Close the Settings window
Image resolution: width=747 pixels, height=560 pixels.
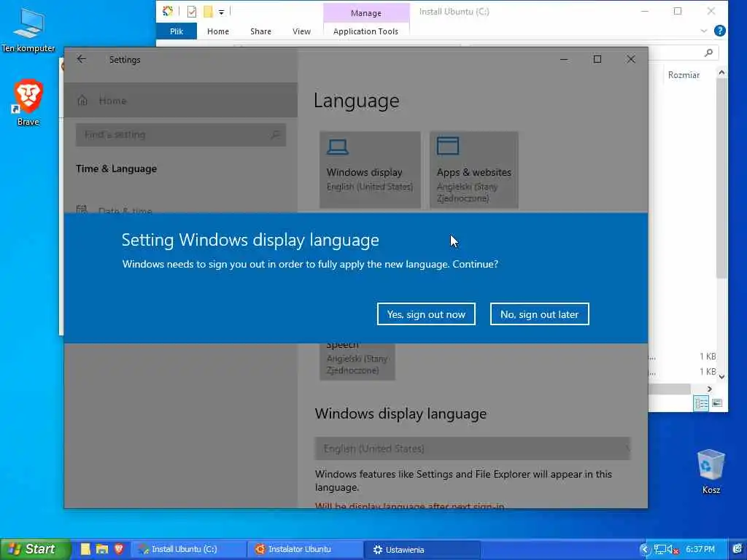[631, 59]
